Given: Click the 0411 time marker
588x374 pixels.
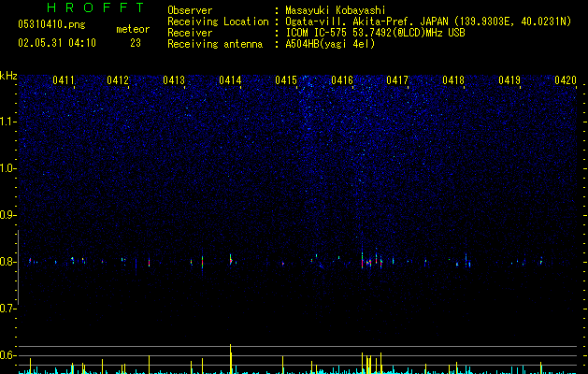Looking at the screenshot, I should click(64, 80).
